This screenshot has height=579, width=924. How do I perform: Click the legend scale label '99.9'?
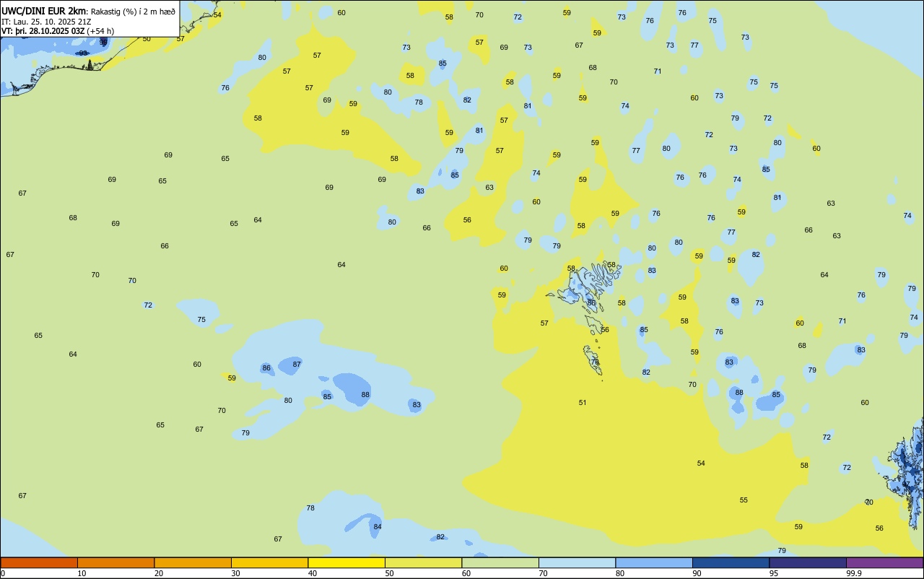(854, 573)
